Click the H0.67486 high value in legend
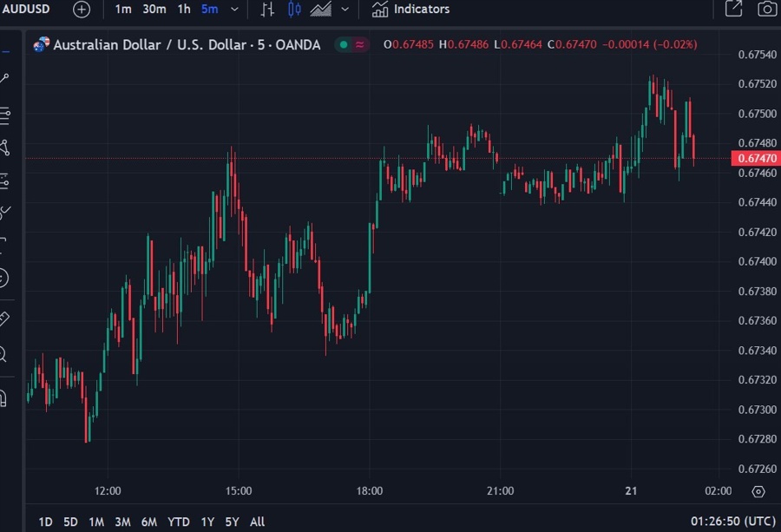 [463, 45]
